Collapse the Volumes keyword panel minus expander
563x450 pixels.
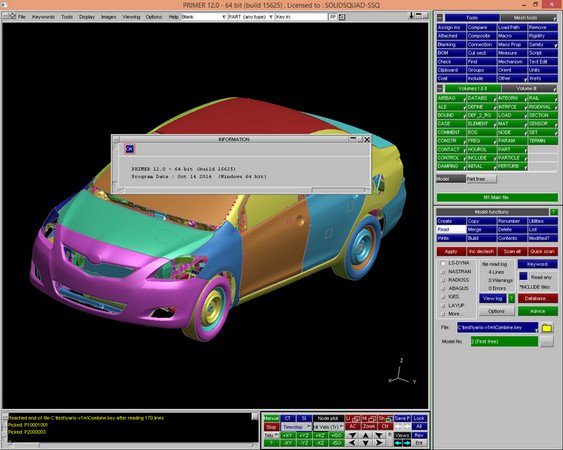coord(440,88)
